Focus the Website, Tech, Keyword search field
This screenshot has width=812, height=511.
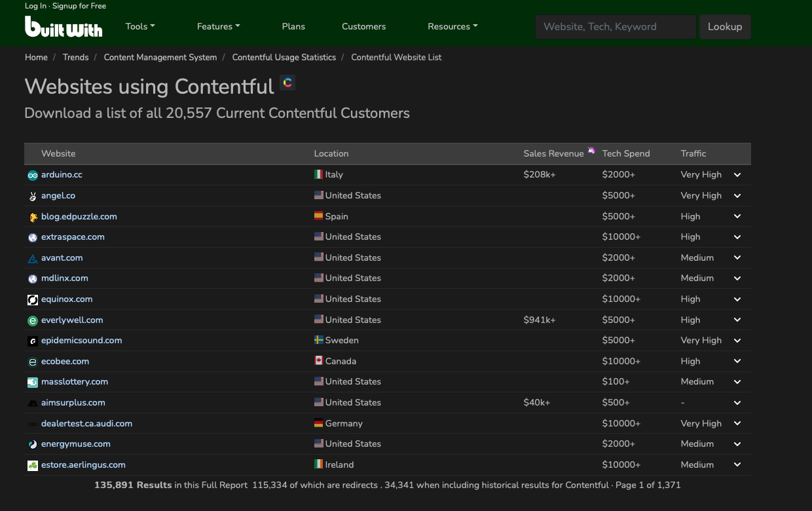click(616, 27)
